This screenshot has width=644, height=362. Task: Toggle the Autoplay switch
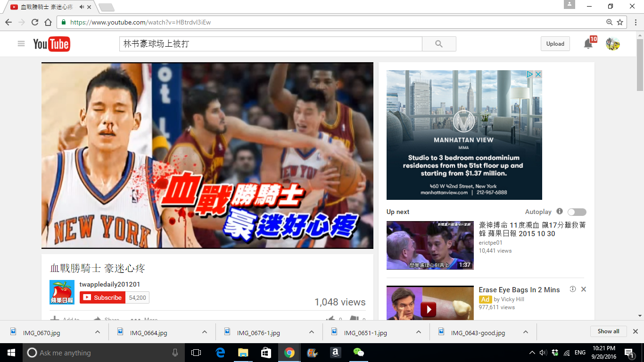pyautogui.click(x=577, y=212)
